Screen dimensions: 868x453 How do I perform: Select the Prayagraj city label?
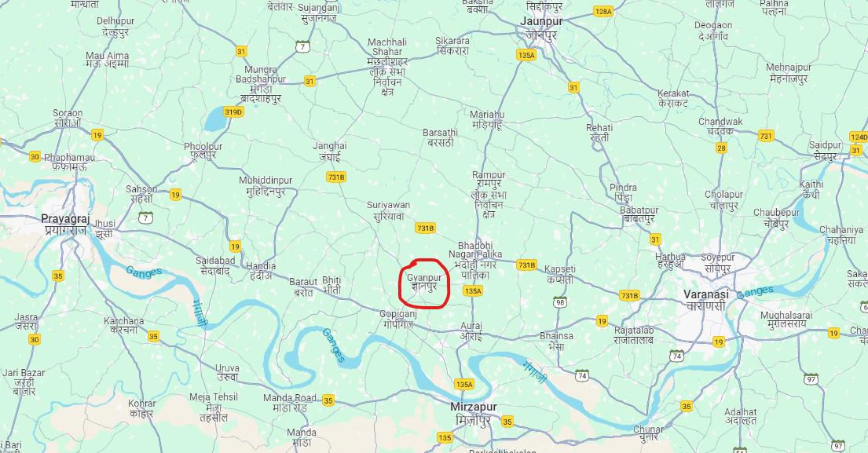pyautogui.click(x=65, y=225)
